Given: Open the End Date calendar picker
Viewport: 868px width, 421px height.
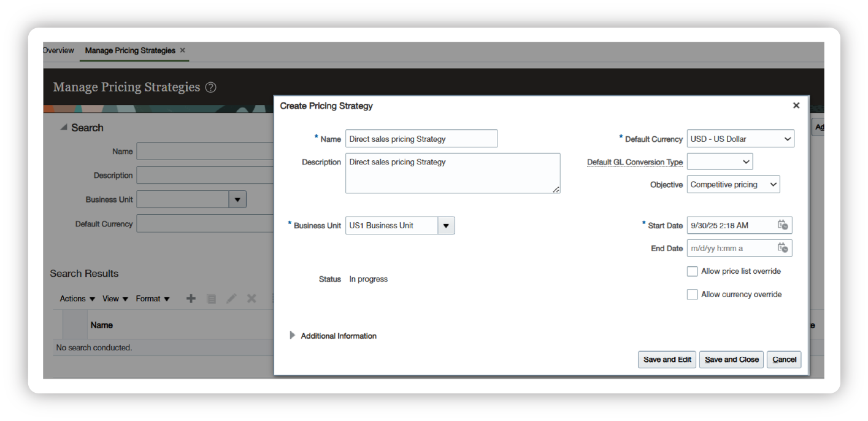Looking at the screenshot, I should (783, 248).
